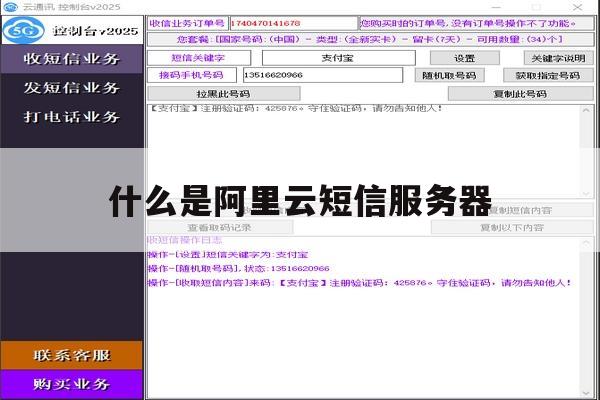The height and width of the screenshot is (400, 600).
Task: Click 查看取码记录 button
Action: tap(220, 227)
